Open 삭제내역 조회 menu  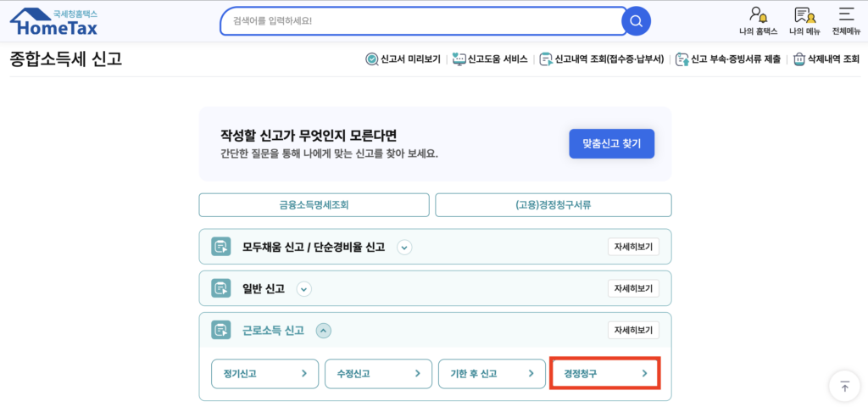(x=826, y=59)
